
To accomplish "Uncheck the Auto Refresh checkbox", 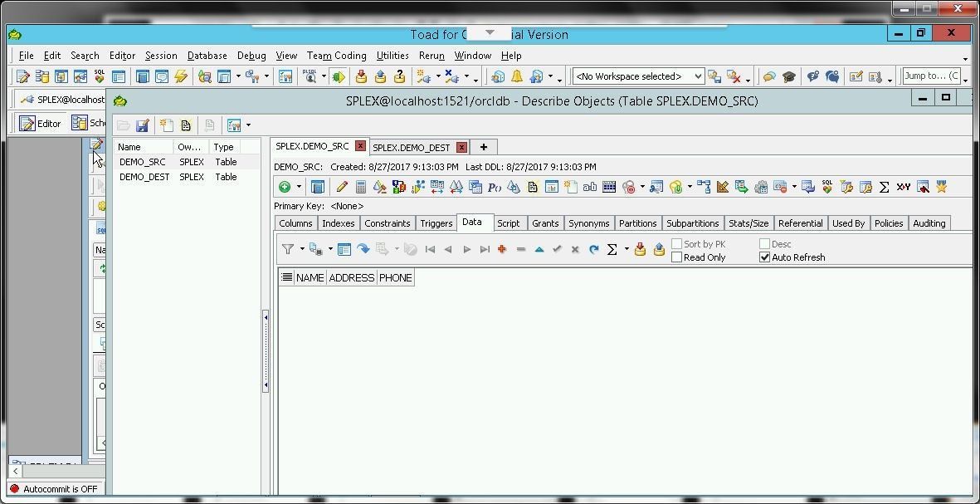I will pos(764,257).
